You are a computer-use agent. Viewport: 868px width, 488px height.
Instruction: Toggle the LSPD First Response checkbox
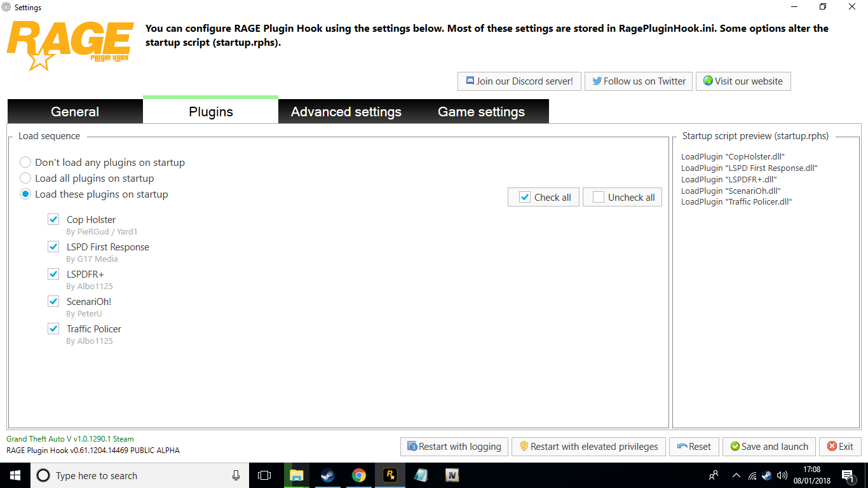53,247
